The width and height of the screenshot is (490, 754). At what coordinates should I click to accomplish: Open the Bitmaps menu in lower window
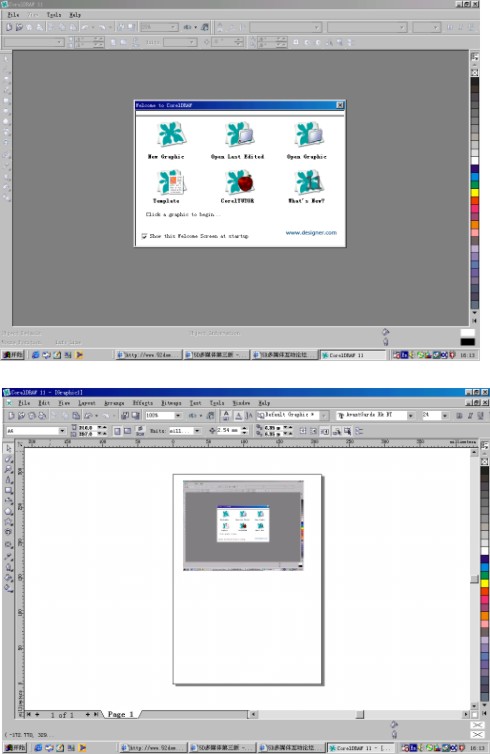pos(171,403)
